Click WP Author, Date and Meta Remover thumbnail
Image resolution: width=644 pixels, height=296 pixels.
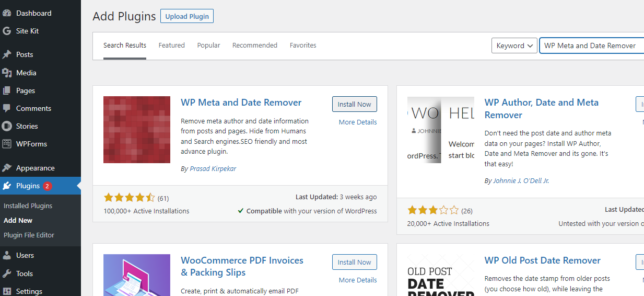441,130
